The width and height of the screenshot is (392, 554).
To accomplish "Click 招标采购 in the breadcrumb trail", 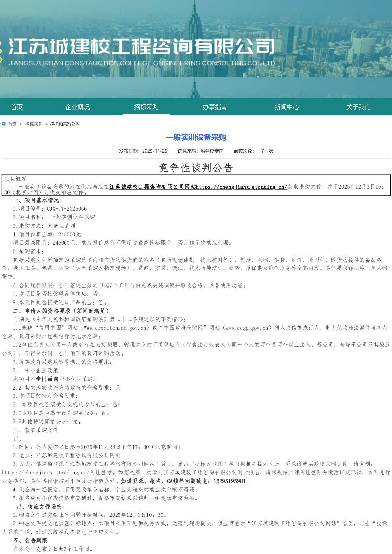I will [34, 124].
